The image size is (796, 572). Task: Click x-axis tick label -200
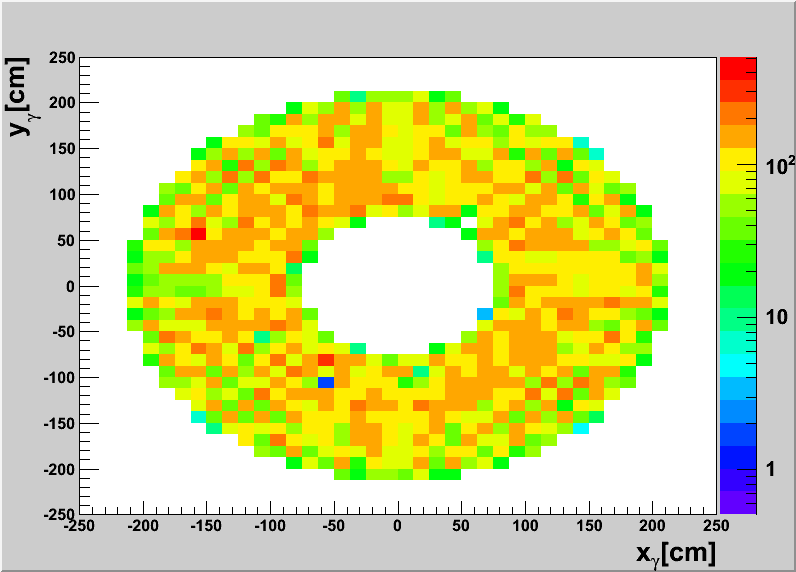[x=143, y=525]
